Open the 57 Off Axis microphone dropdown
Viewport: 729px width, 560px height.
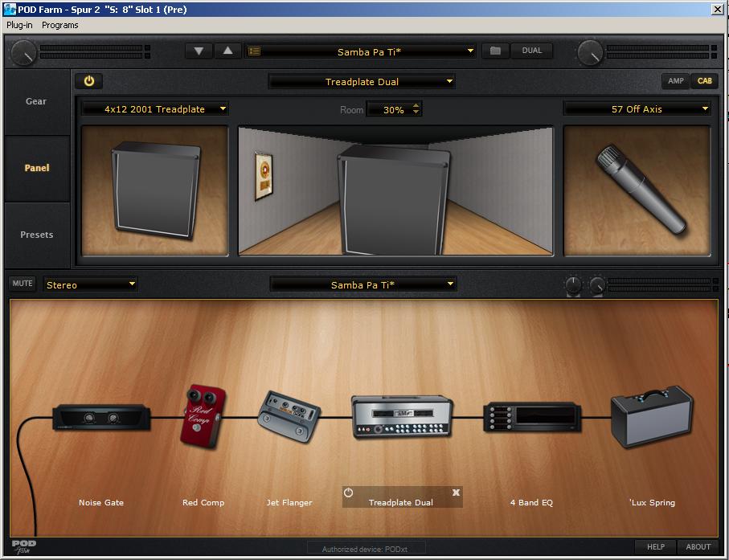click(x=637, y=109)
